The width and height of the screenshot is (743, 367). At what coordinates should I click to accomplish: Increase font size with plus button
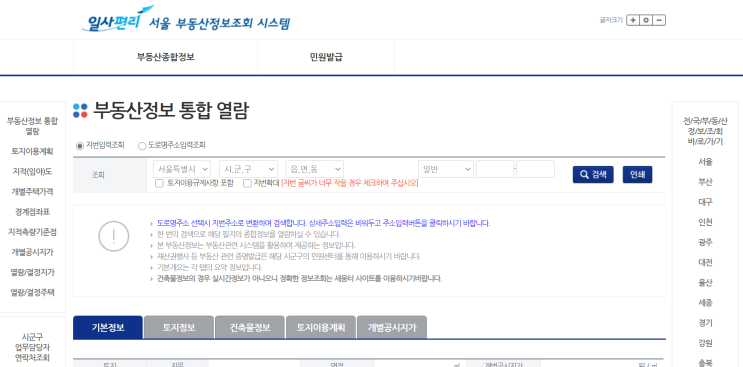click(x=633, y=20)
